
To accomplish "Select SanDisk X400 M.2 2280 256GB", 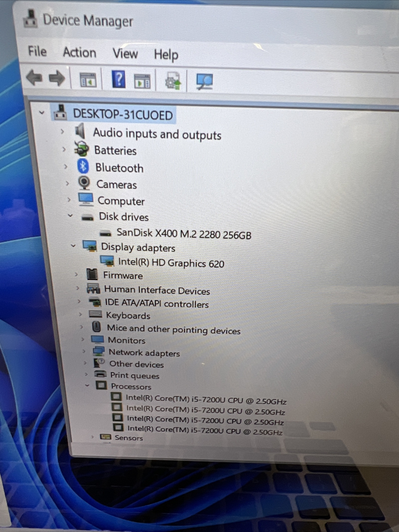I will (x=184, y=234).
